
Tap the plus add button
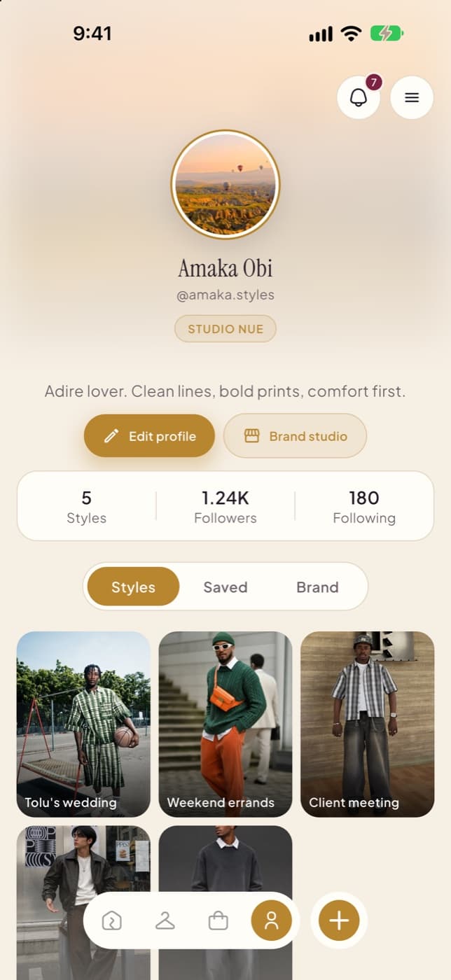point(339,920)
